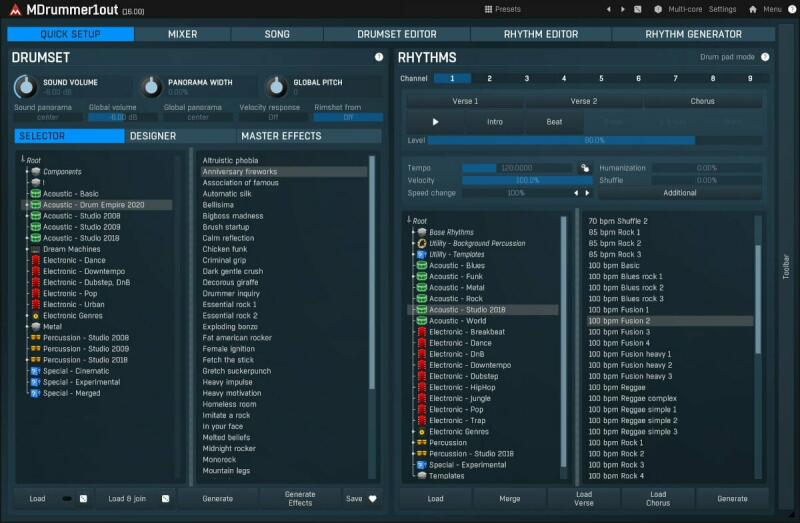The width and height of the screenshot is (800, 523).
Task: Click the random dice icon next to Load
Action: (x=83, y=499)
